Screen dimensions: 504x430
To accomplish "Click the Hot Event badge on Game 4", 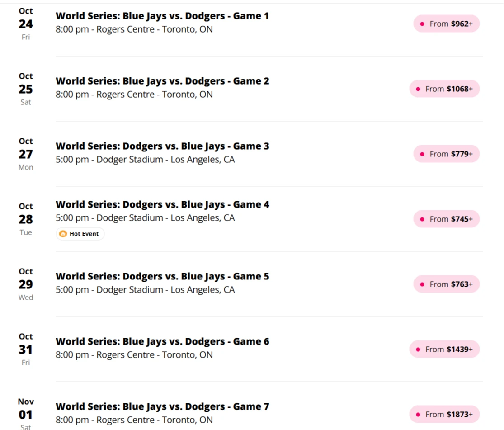I will [80, 234].
